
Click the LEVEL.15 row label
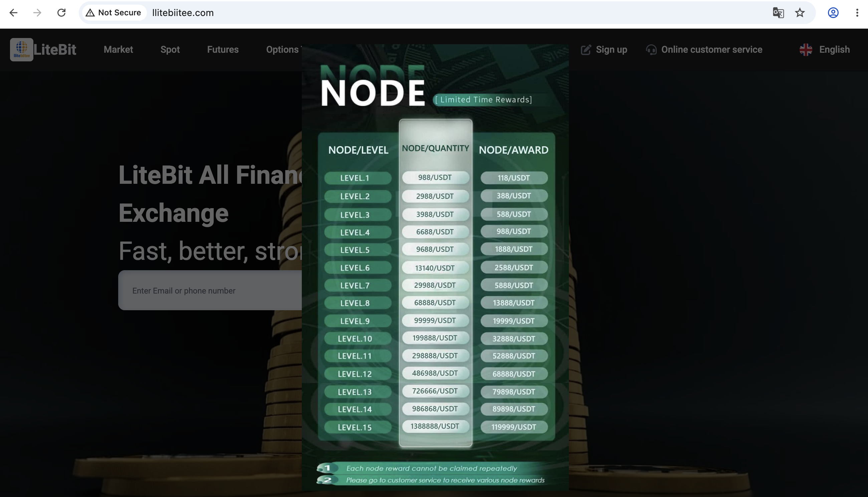358,427
